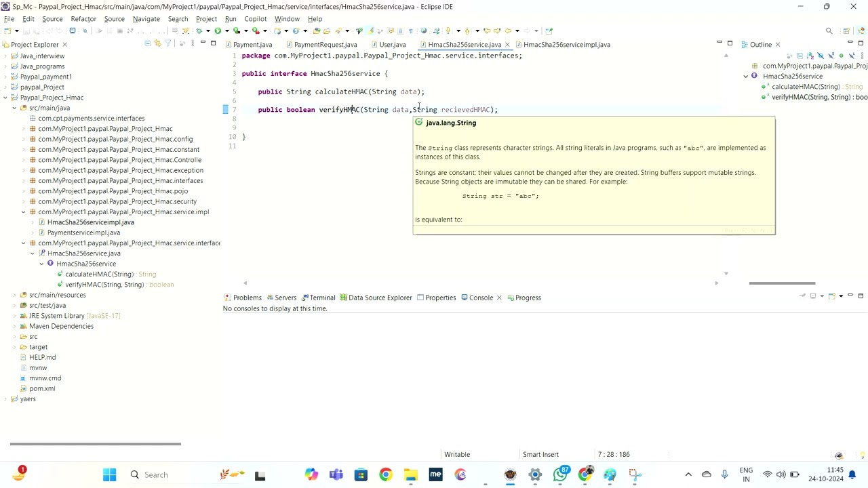Screen dimensions: 868x488
Task: Maximize the editor area
Action: pyautogui.click(x=730, y=43)
